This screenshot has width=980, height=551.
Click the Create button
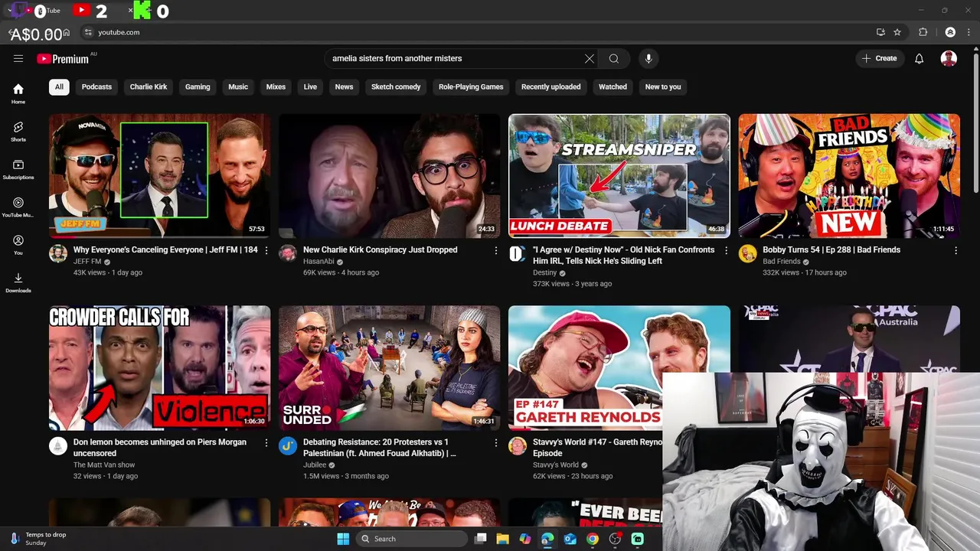pos(879,58)
